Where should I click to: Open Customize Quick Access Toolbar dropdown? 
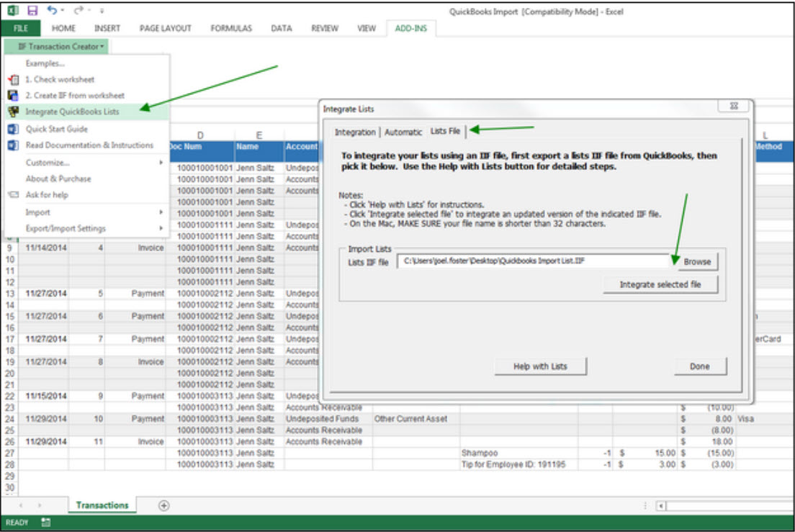click(102, 11)
